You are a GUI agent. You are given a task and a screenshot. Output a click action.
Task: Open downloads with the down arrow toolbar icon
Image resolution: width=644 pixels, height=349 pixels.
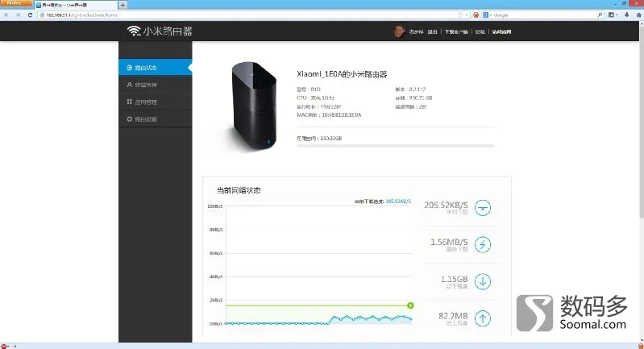[x=627, y=15]
